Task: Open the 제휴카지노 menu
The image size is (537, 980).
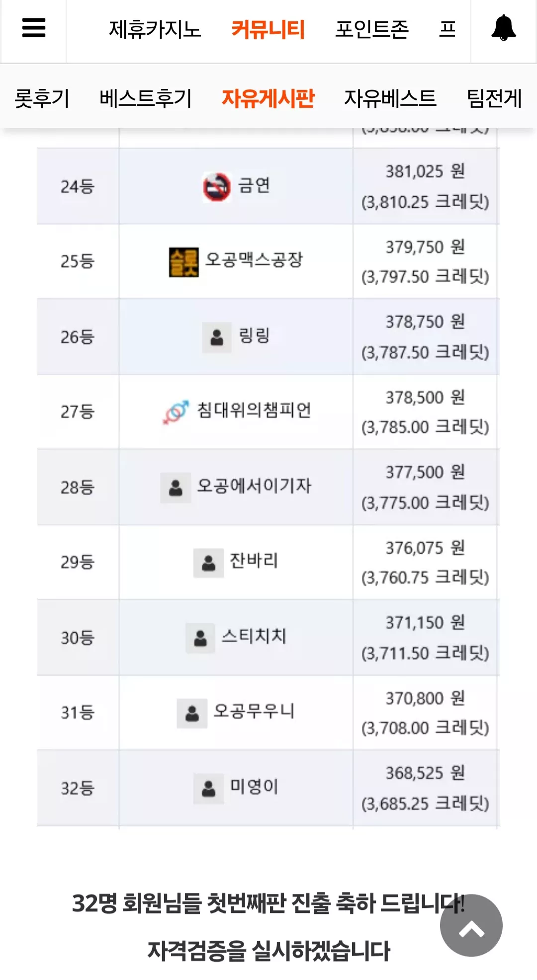Action: (x=155, y=29)
